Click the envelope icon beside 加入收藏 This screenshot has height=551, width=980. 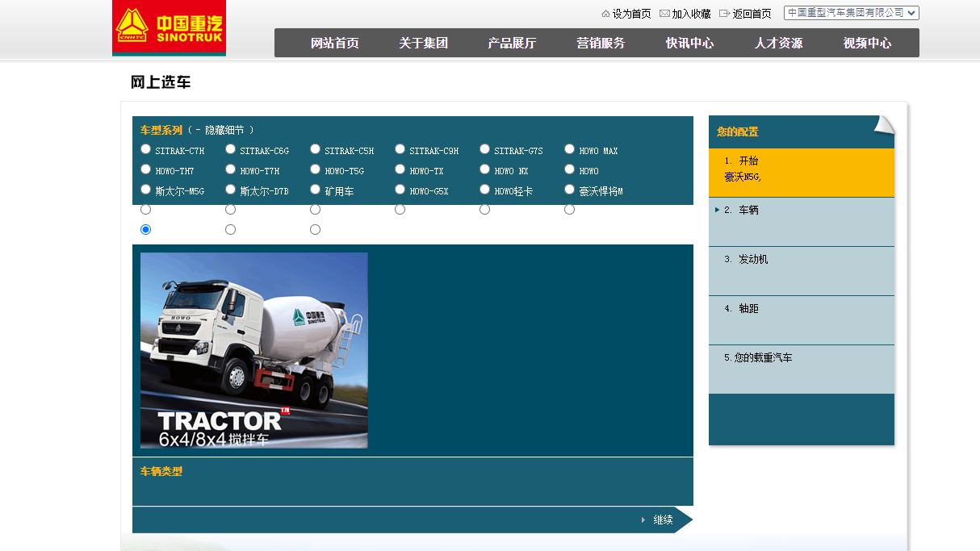664,14
